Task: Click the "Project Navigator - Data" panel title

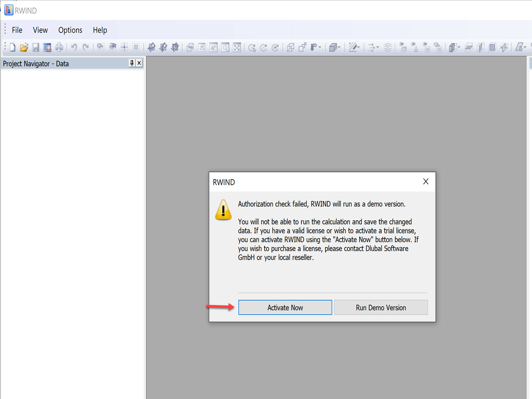Action: (36, 64)
